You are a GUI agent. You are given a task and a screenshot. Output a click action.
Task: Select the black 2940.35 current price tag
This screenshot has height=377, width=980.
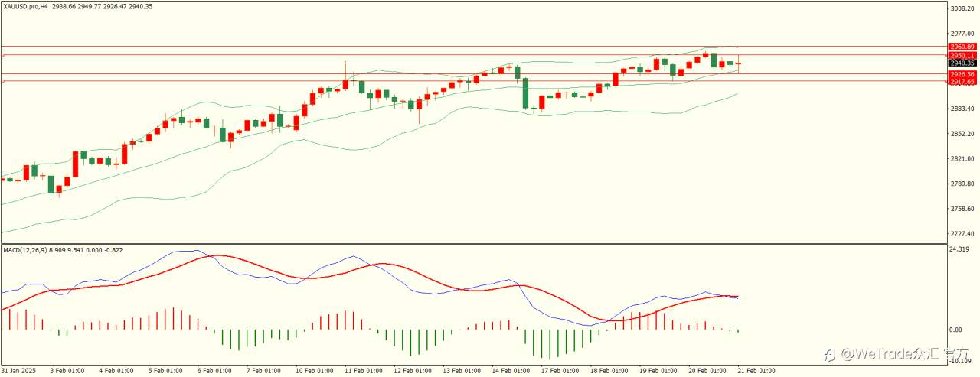point(962,63)
